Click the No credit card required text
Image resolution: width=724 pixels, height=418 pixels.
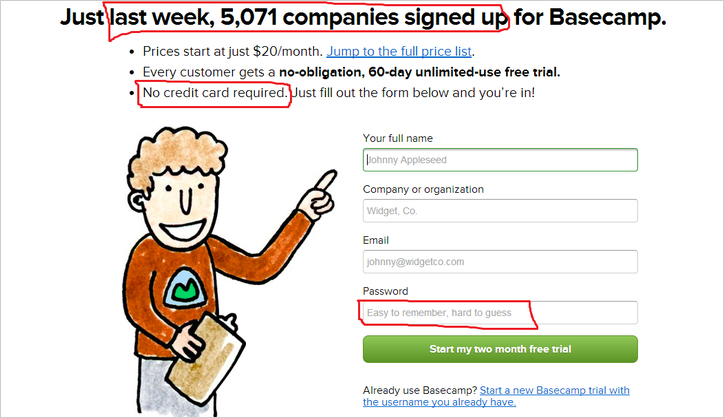(215, 93)
